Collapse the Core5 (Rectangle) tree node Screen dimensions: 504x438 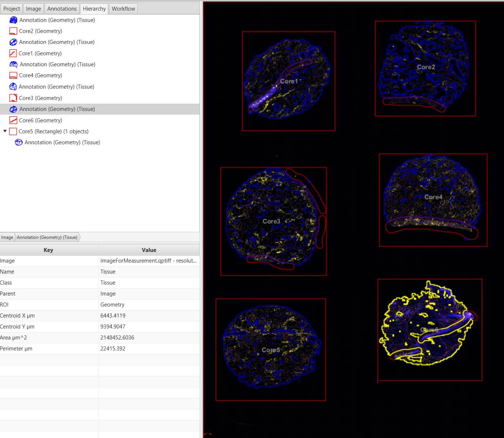pos(5,131)
